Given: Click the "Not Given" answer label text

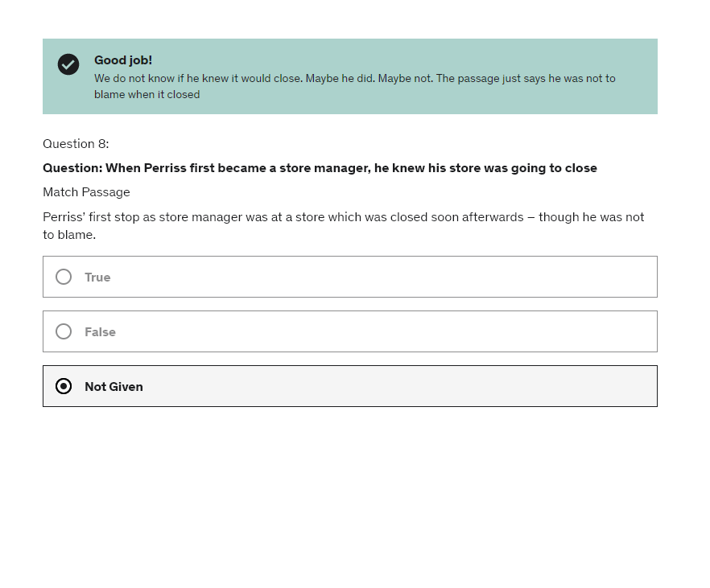Looking at the screenshot, I should [114, 387].
